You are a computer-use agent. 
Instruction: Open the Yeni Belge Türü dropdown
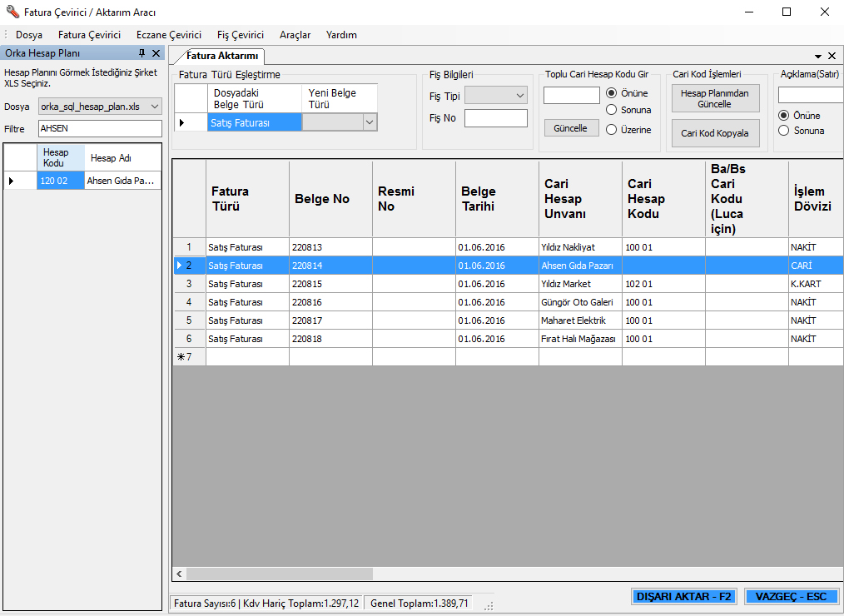pos(370,122)
